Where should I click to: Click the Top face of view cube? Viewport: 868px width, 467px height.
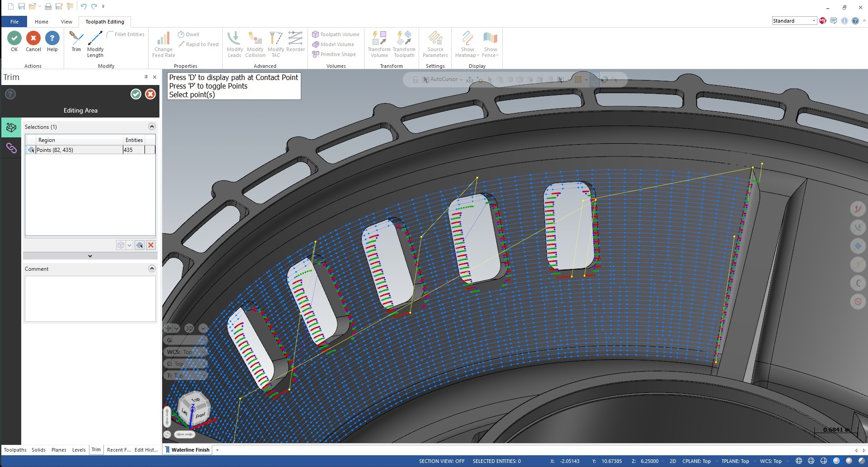[195, 400]
